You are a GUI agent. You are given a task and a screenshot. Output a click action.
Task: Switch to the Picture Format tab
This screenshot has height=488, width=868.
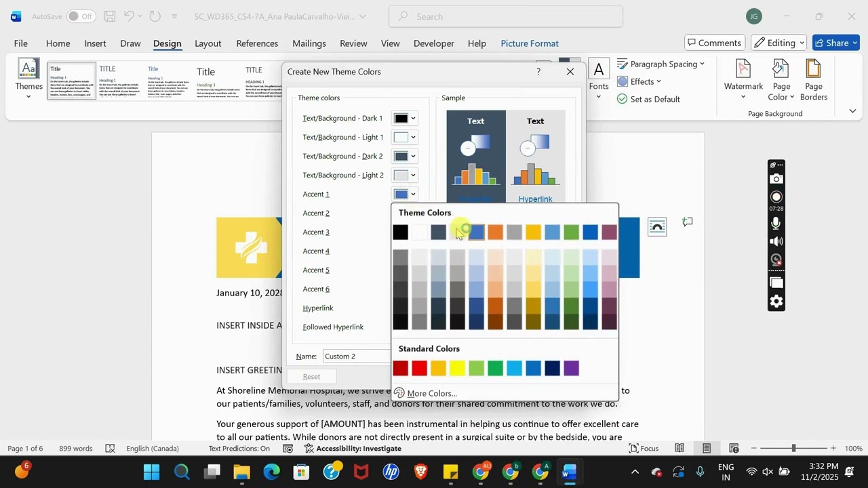pos(530,43)
